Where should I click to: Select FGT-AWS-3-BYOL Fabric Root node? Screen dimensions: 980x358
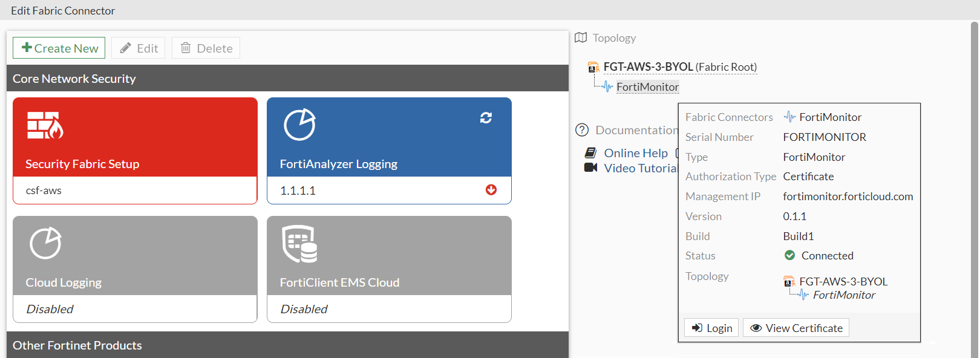648,67
